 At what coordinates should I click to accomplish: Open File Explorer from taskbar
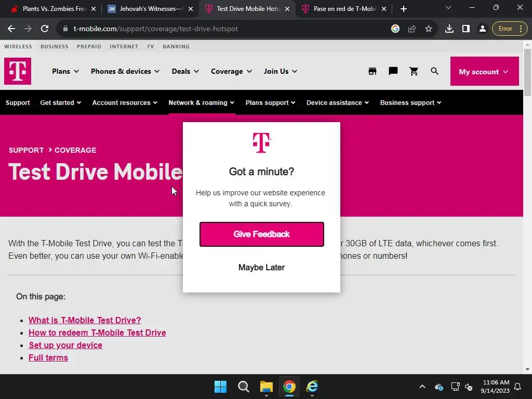(x=267, y=387)
